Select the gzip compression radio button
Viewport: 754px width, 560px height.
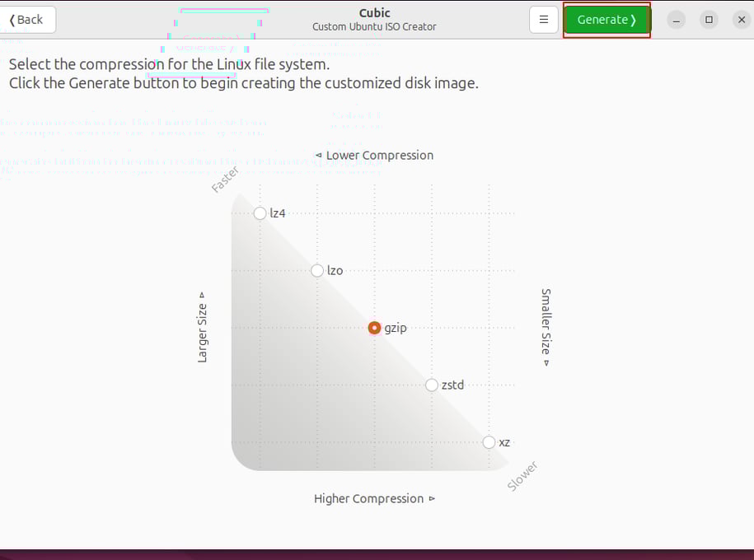coord(375,328)
